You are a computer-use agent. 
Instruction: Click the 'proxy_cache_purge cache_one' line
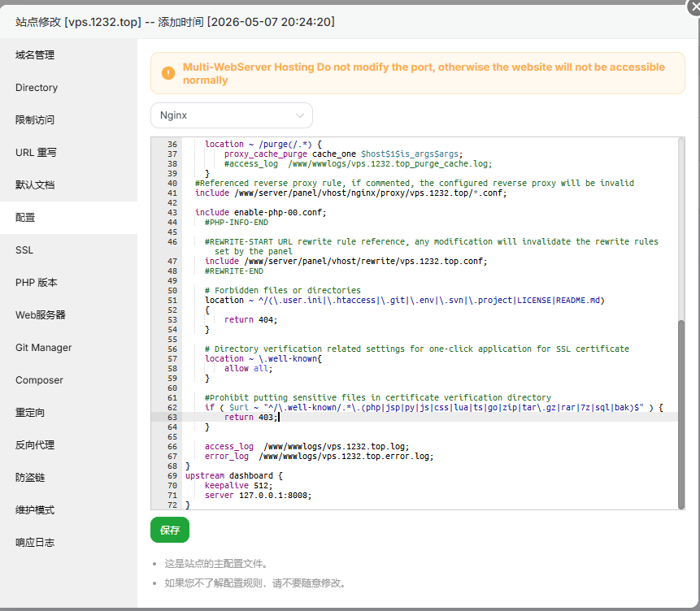(343, 154)
